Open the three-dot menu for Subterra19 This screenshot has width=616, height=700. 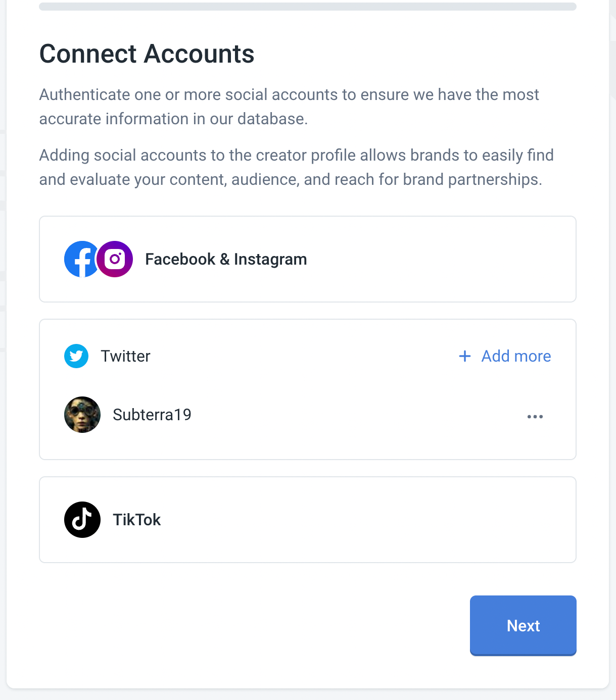535,417
